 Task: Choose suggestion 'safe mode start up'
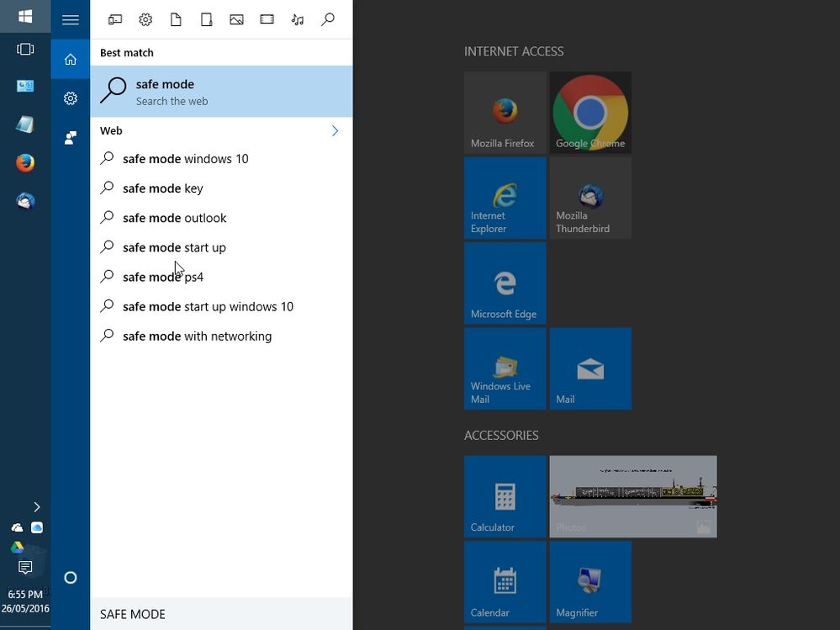coord(221,247)
